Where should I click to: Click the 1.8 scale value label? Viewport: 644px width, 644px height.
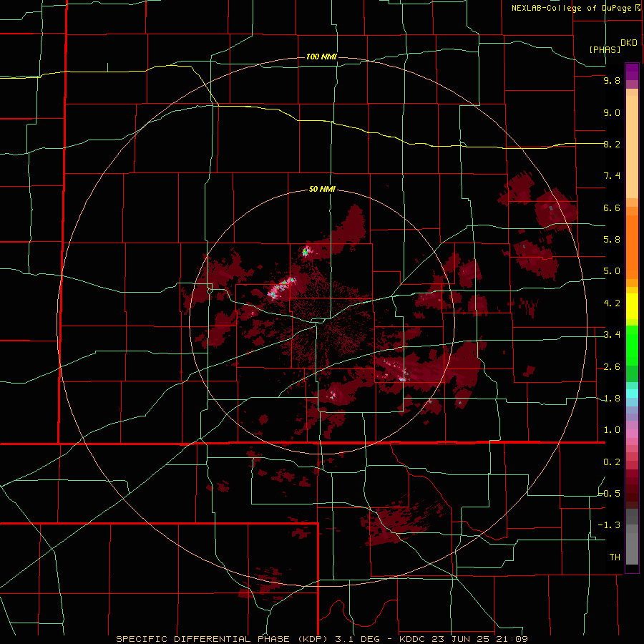[612, 399]
